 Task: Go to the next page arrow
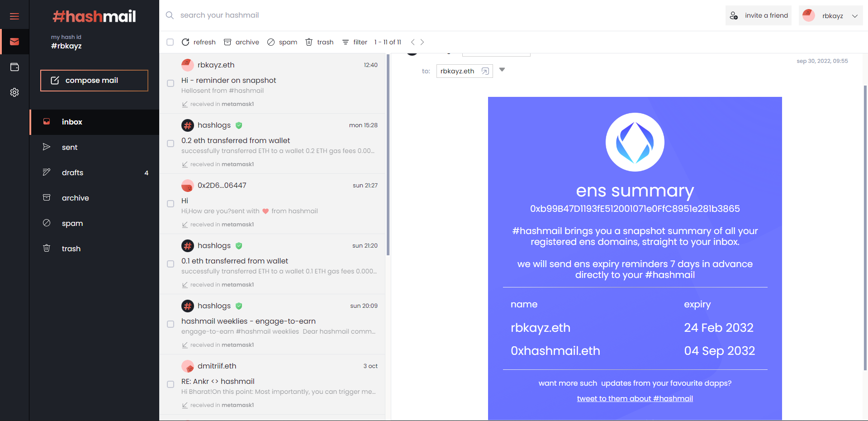[422, 42]
